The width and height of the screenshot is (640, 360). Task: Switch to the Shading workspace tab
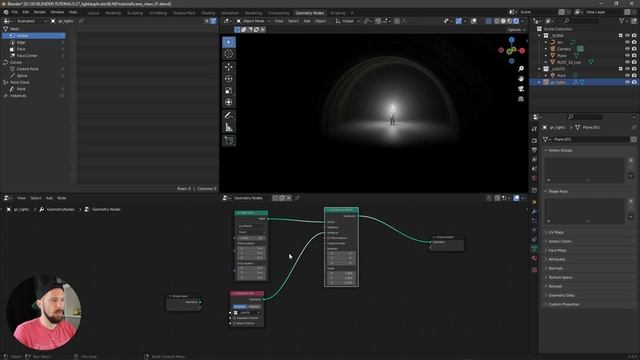[208, 13]
